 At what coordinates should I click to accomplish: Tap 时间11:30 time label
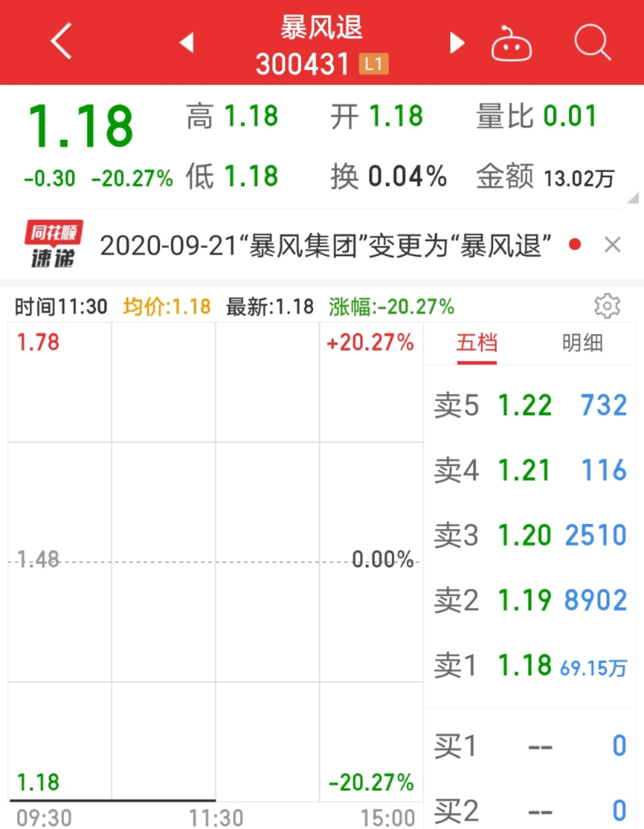(x=61, y=307)
